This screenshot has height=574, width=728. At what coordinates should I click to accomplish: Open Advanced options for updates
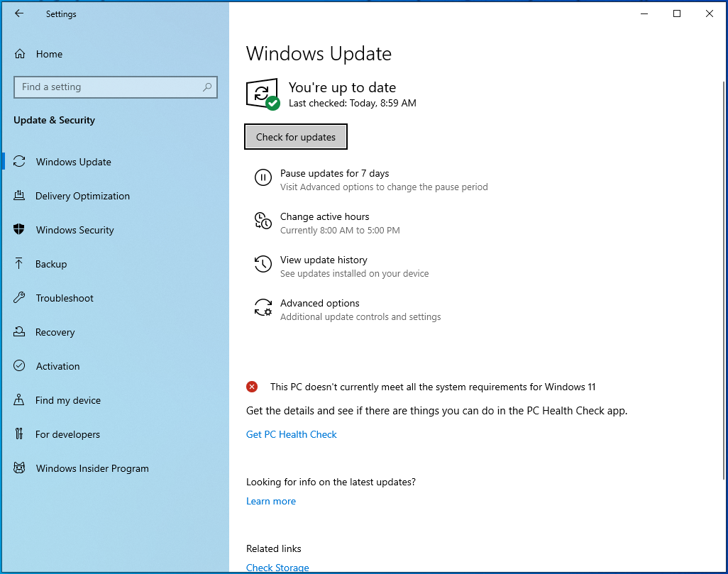point(319,303)
